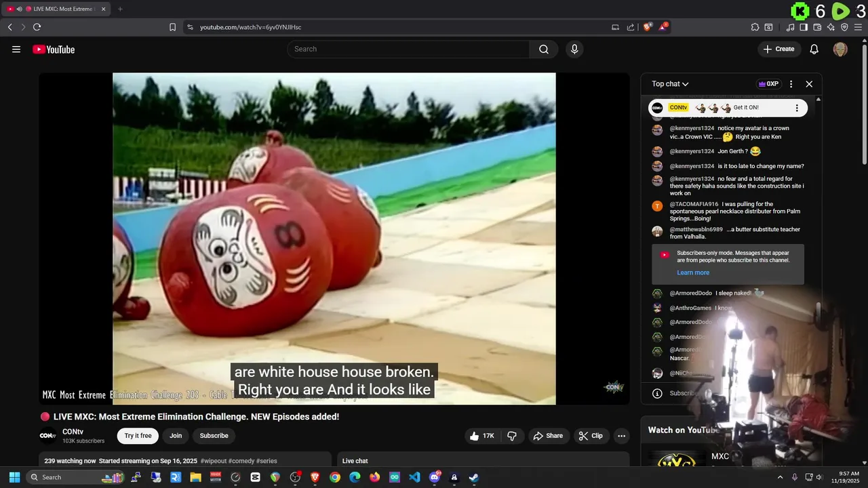Screen dimensions: 868x488
Task: Click the CONtv channel avatar
Action: (x=47, y=436)
